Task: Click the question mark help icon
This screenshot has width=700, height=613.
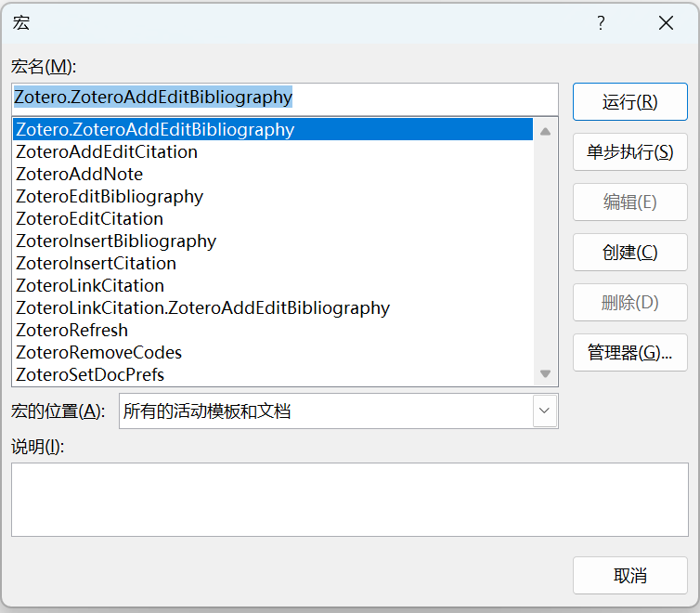Action: [601, 22]
